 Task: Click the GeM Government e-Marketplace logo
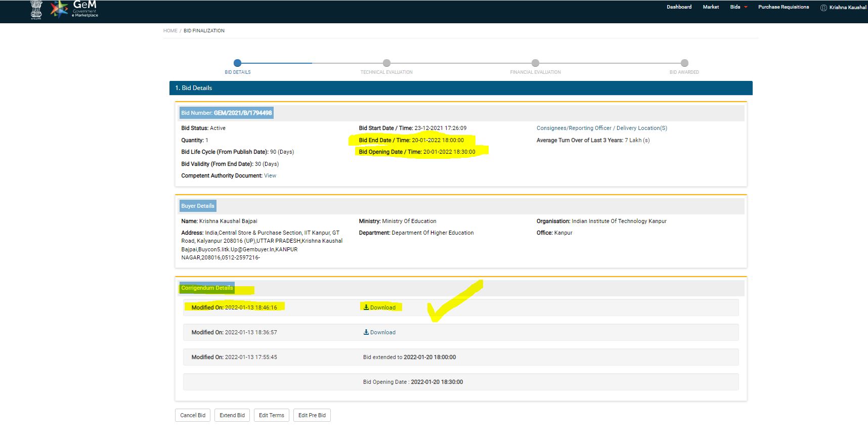point(75,9)
